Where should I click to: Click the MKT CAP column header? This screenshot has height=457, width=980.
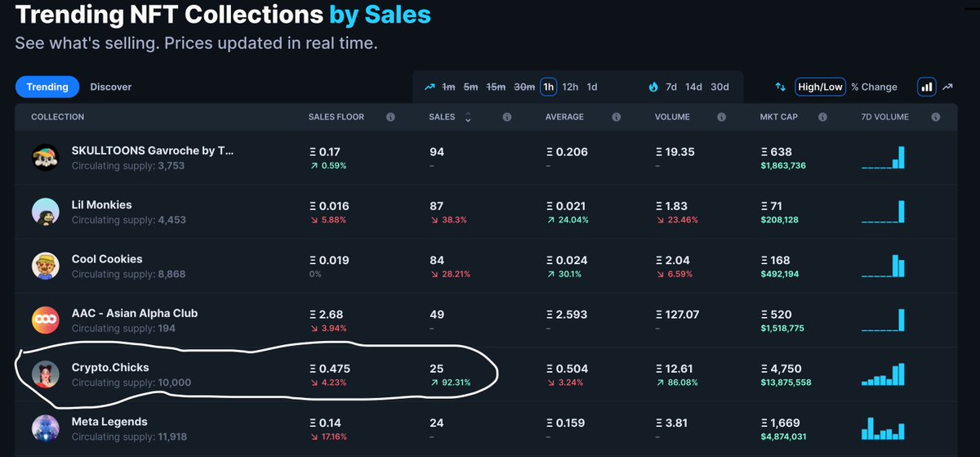pyautogui.click(x=778, y=117)
